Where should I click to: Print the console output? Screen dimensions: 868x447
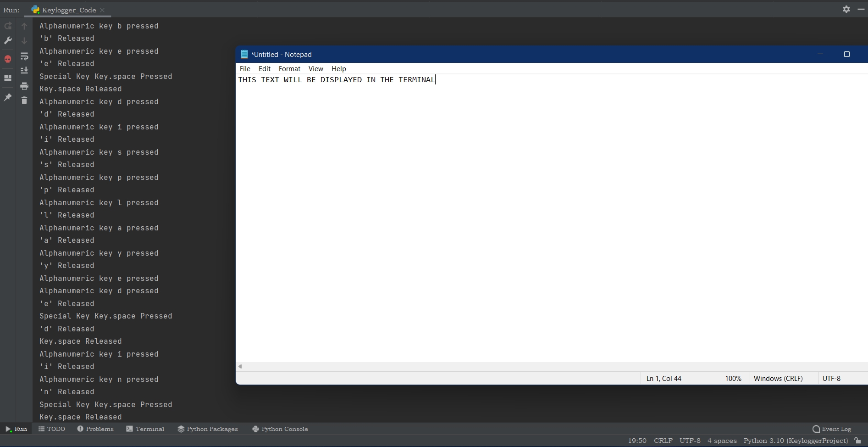(24, 86)
